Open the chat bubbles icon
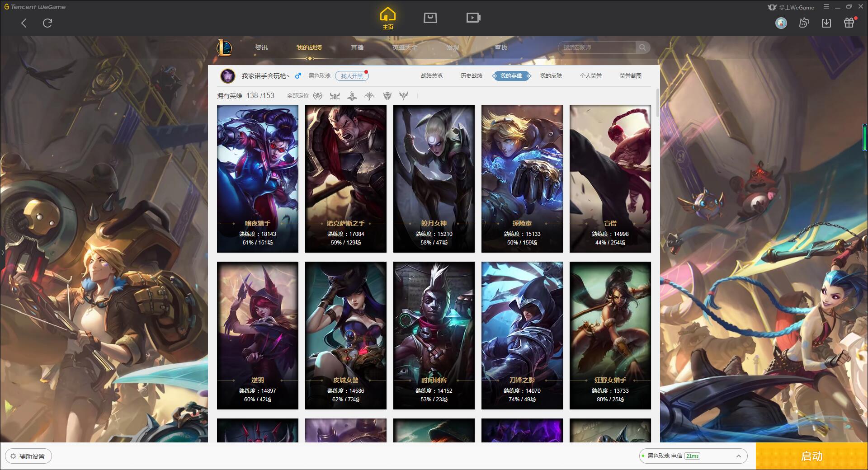 (804, 23)
